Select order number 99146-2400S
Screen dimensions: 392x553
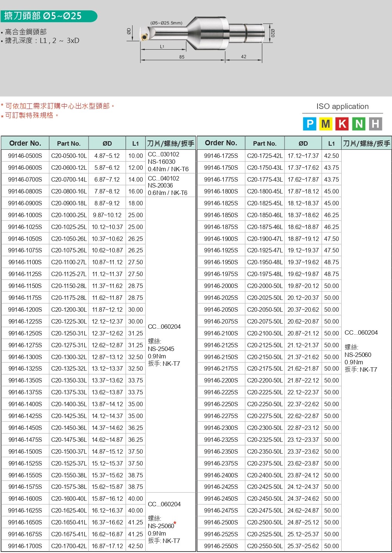coord(221,475)
